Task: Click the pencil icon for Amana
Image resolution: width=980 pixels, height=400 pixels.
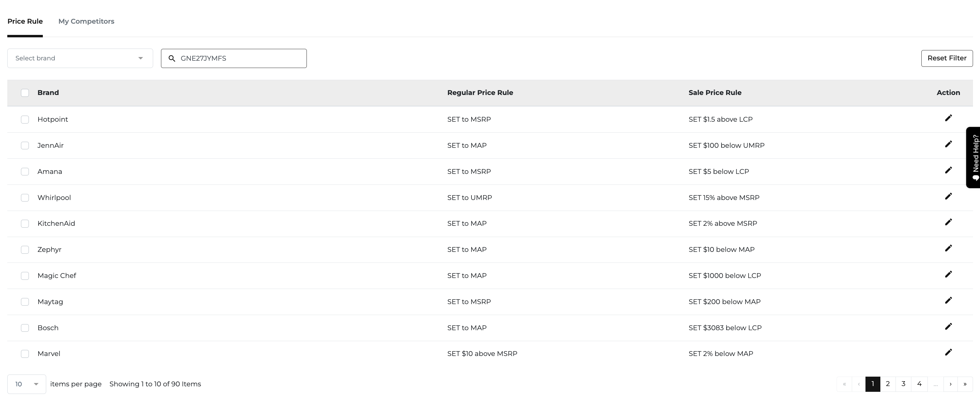Action: click(x=948, y=170)
